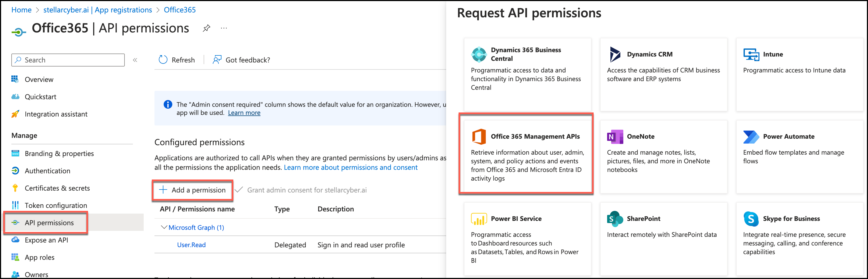Select the Intune API tile
The width and height of the screenshot is (868, 279).
click(x=799, y=74)
